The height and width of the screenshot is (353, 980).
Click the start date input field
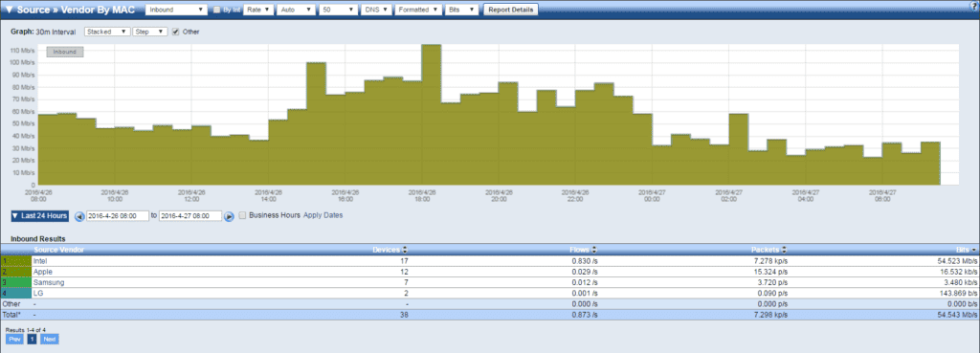118,216
